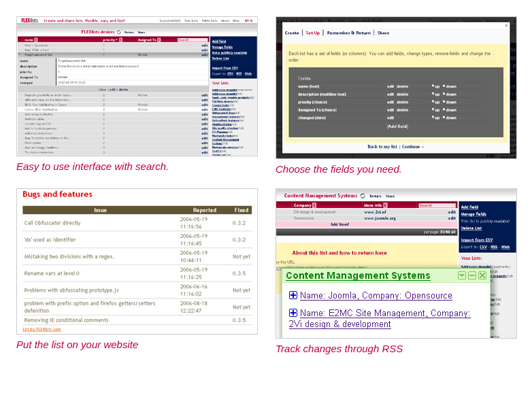
Task: Click 'Removing IE conditional comments' issue text
Action: (x=66, y=320)
